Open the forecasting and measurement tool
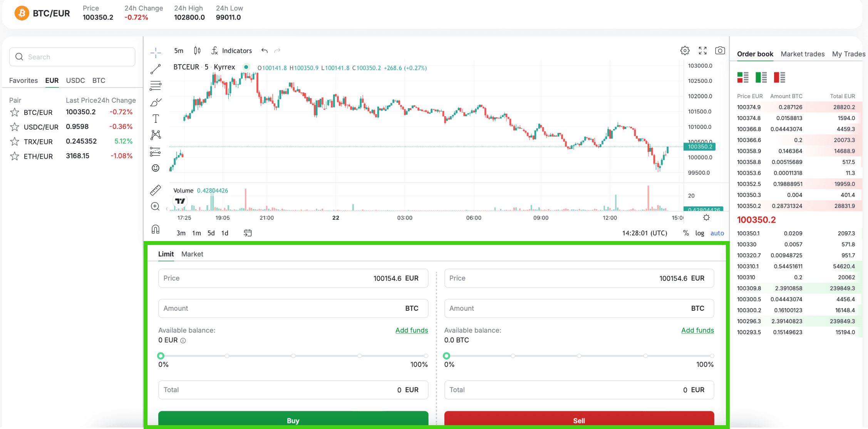Viewport: 868px width, 429px height. pyautogui.click(x=156, y=151)
